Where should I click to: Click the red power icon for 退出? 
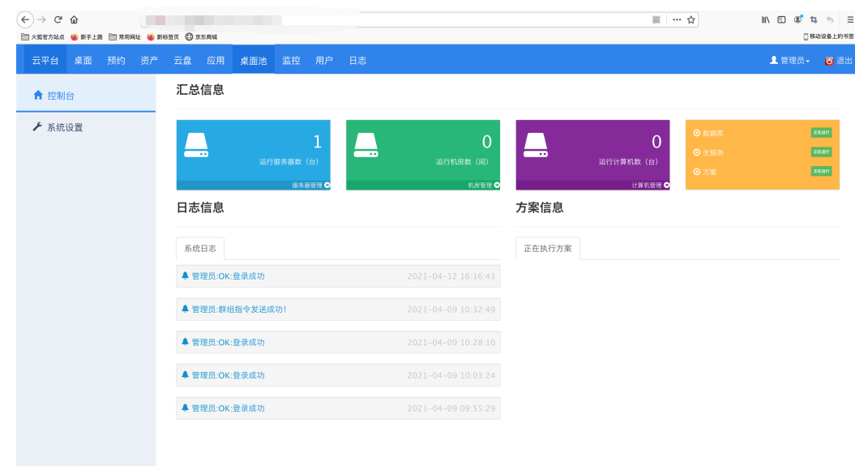tap(829, 61)
